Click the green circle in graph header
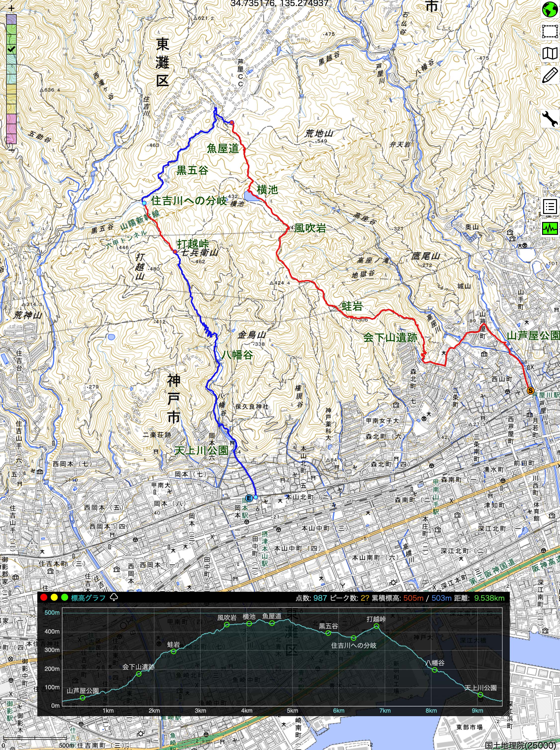Viewport: 560px width, 750px height. [64, 597]
